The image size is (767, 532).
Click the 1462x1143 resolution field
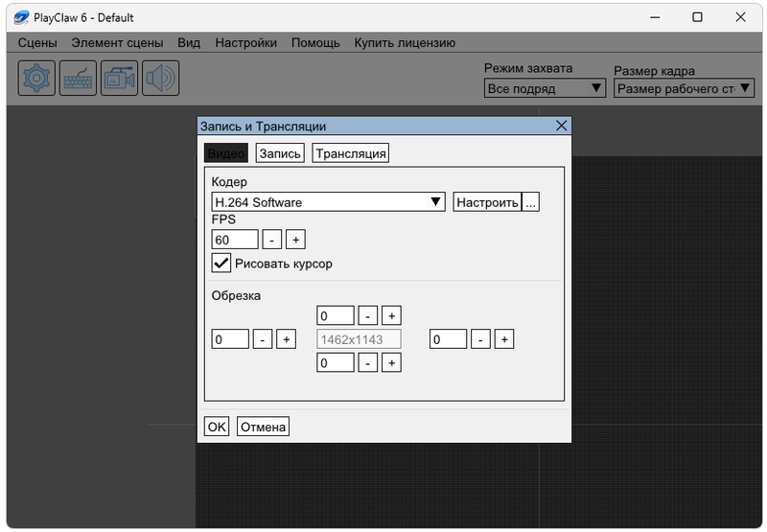(x=359, y=339)
